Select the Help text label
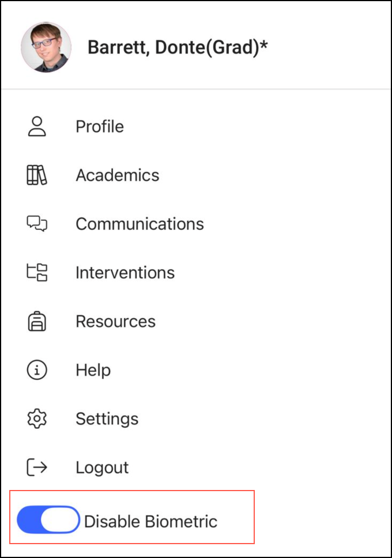 coord(93,370)
